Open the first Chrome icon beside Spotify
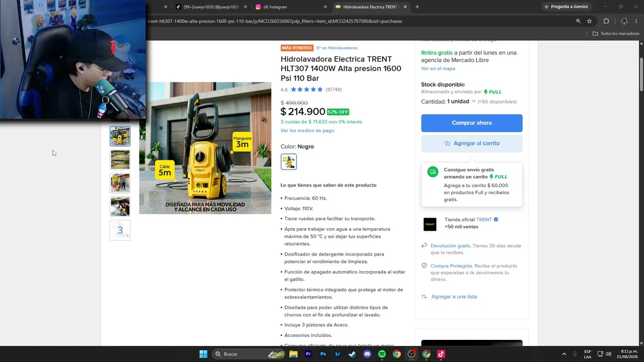 396,354
